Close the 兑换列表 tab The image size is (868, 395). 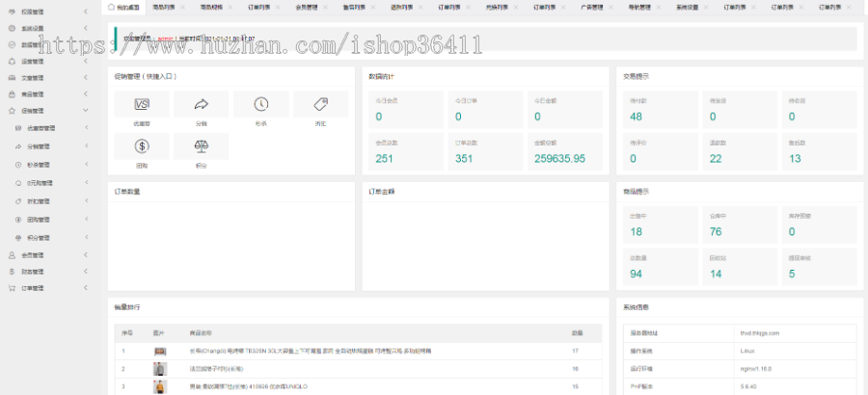click(515, 7)
